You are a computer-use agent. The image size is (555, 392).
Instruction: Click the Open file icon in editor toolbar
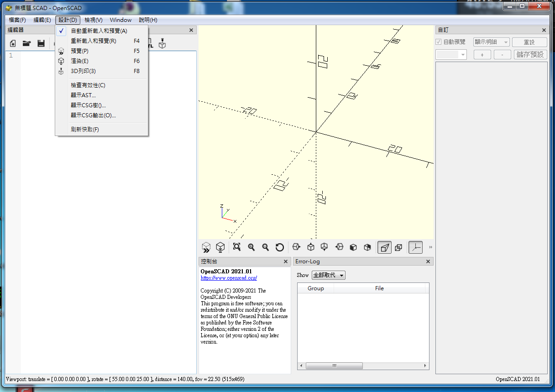coord(27,44)
